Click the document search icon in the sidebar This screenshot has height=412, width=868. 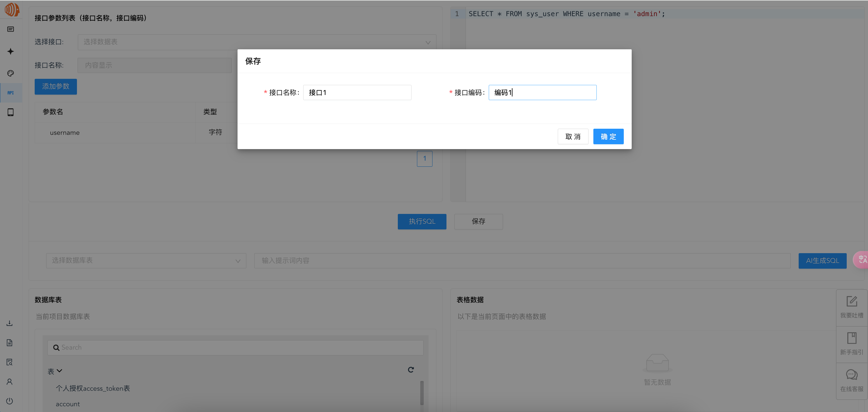(9, 362)
